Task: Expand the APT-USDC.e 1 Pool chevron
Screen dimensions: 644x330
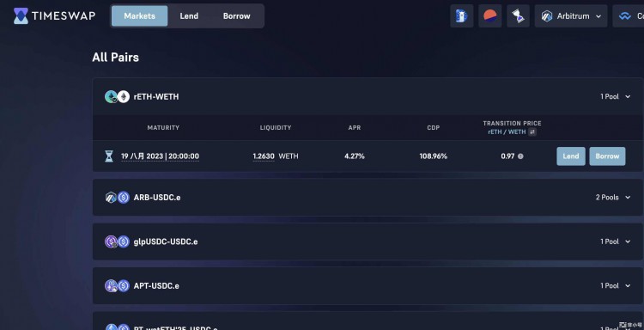Action: 628,285
